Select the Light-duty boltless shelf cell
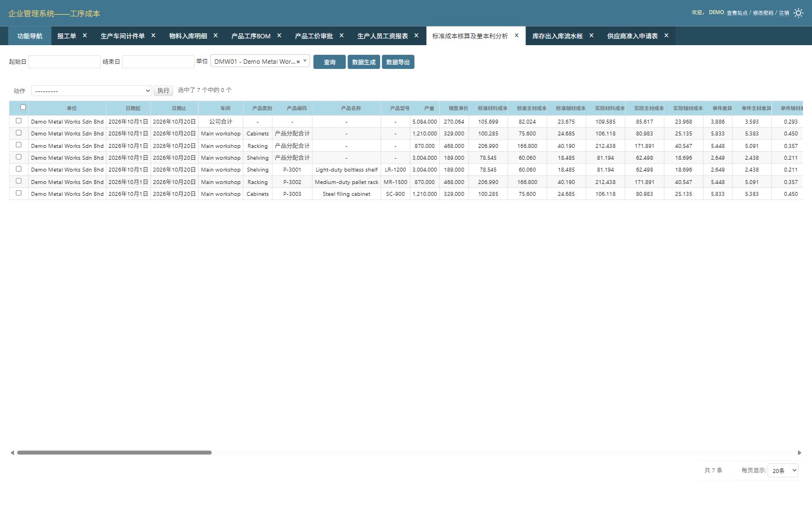This screenshot has width=812, height=508. tap(347, 170)
